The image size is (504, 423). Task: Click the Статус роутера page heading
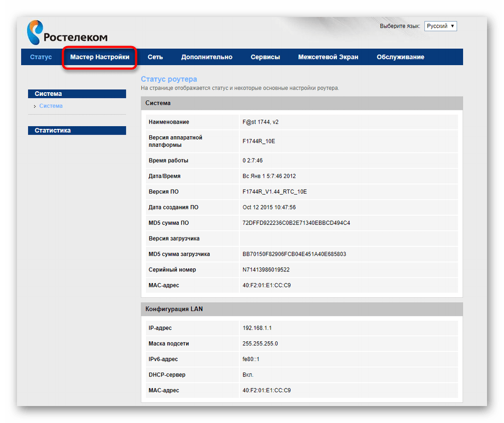click(169, 79)
